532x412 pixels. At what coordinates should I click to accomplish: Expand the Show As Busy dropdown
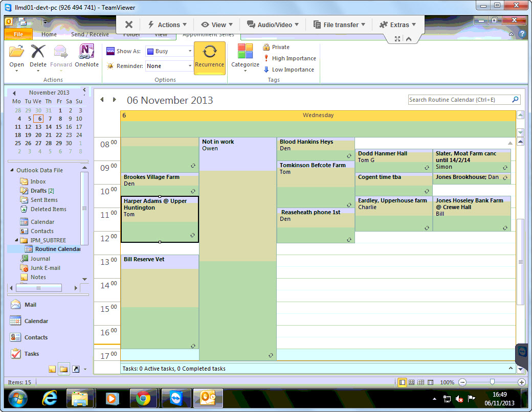point(190,51)
